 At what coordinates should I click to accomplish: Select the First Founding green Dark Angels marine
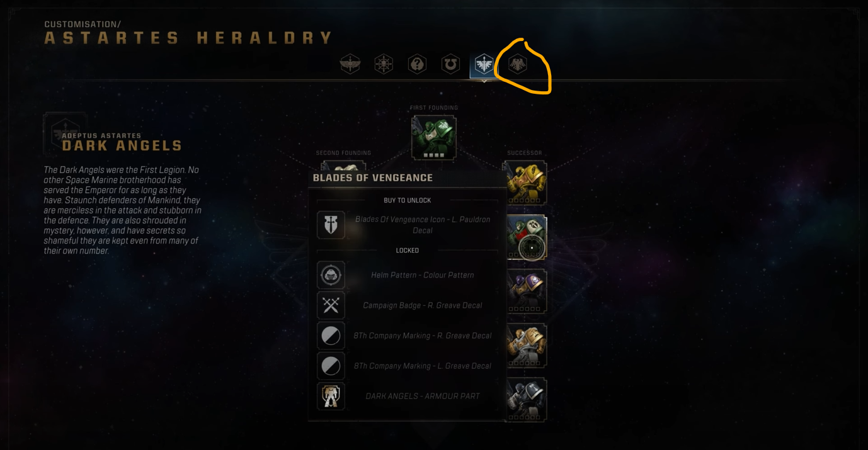[x=434, y=137]
